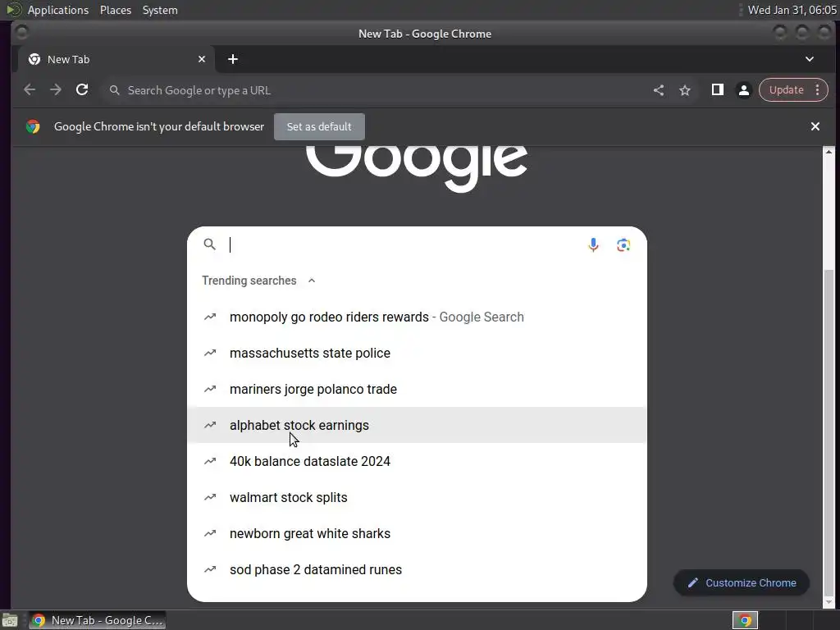The image size is (840, 630).
Task: Open the Applications menu
Action: 58,10
